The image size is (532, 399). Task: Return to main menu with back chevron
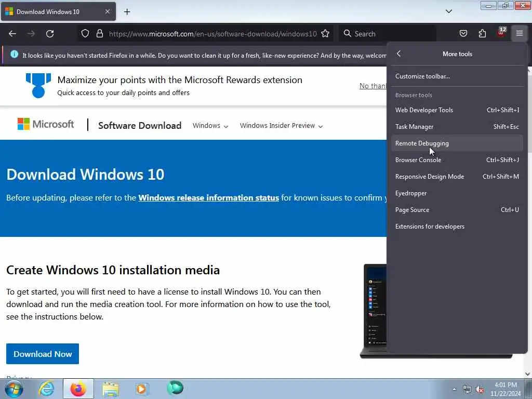tap(398, 54)
